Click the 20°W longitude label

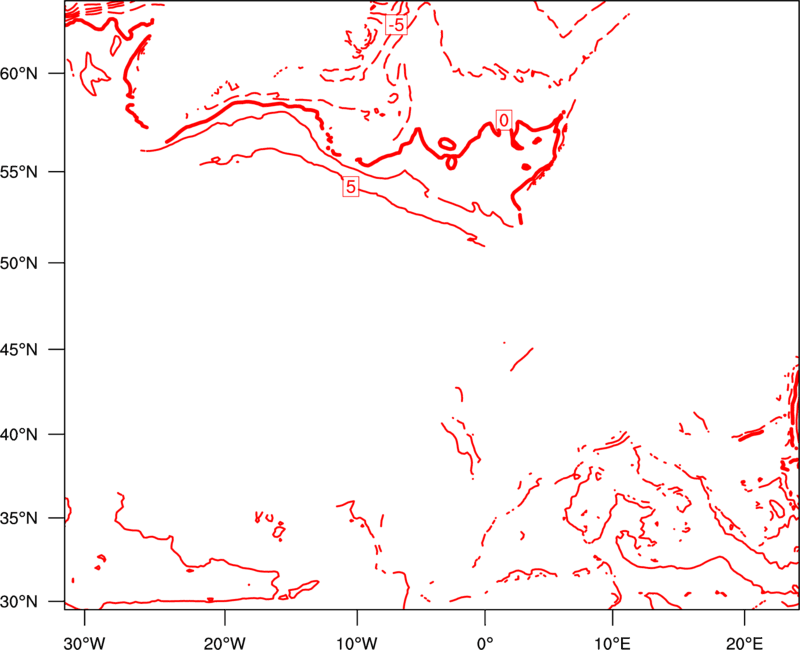tap(225, 643)
